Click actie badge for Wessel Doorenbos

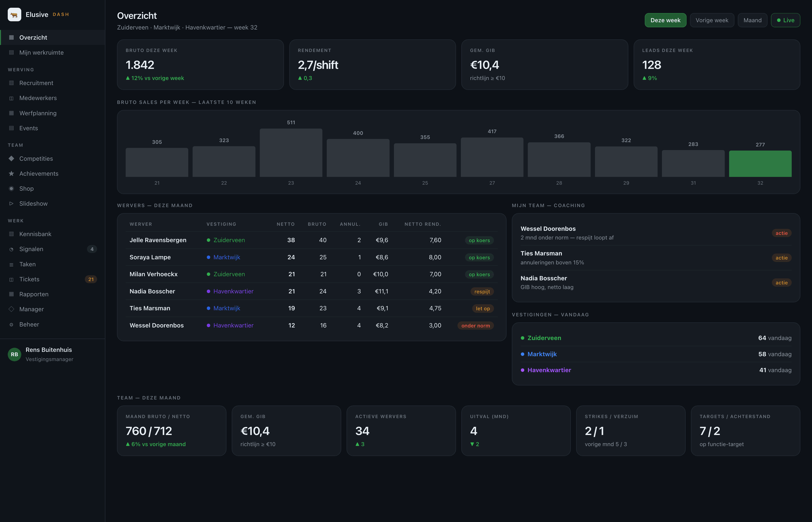click(781, 233)
